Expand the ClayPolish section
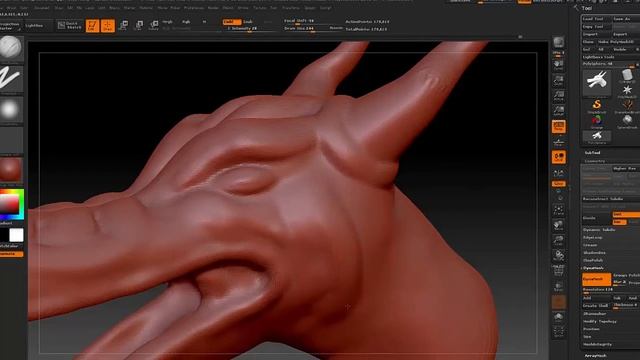The height and width of the screenshot is (360, 640). coord(593,260)
